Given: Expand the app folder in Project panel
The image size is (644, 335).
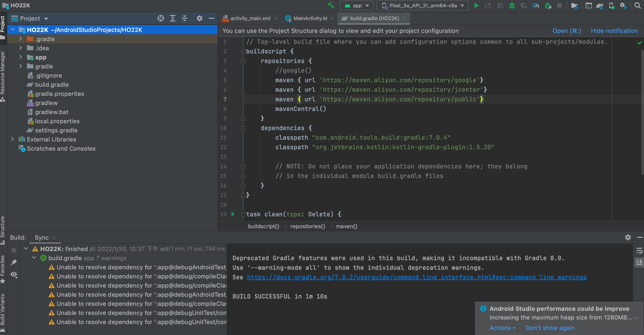Looking at the screenshot, I should (x=20, y=57).
